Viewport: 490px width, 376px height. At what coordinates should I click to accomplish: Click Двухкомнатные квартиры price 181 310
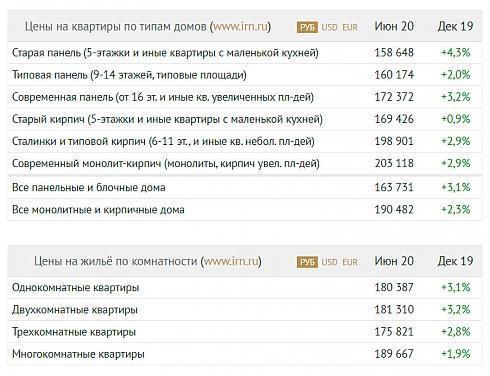[394, 310]
